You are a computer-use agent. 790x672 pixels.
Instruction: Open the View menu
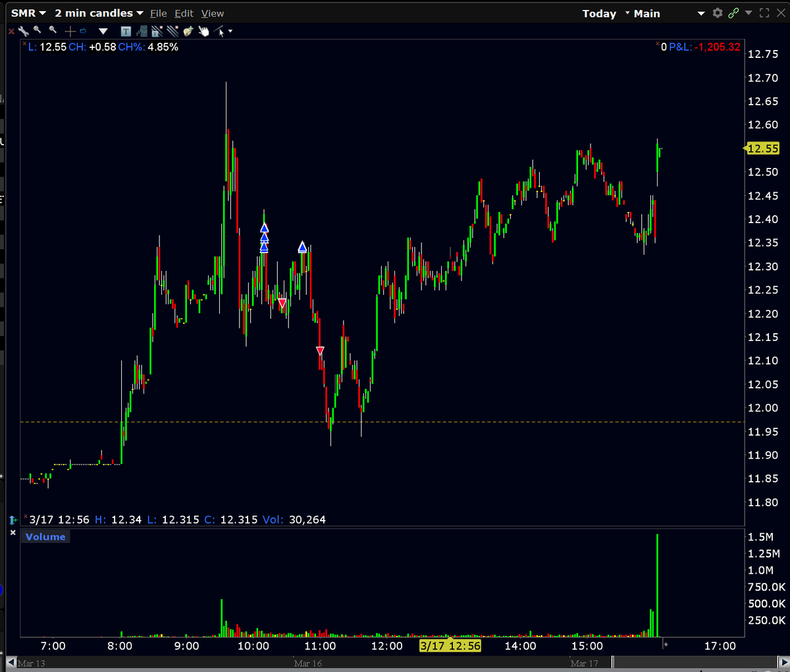point(213,13)
